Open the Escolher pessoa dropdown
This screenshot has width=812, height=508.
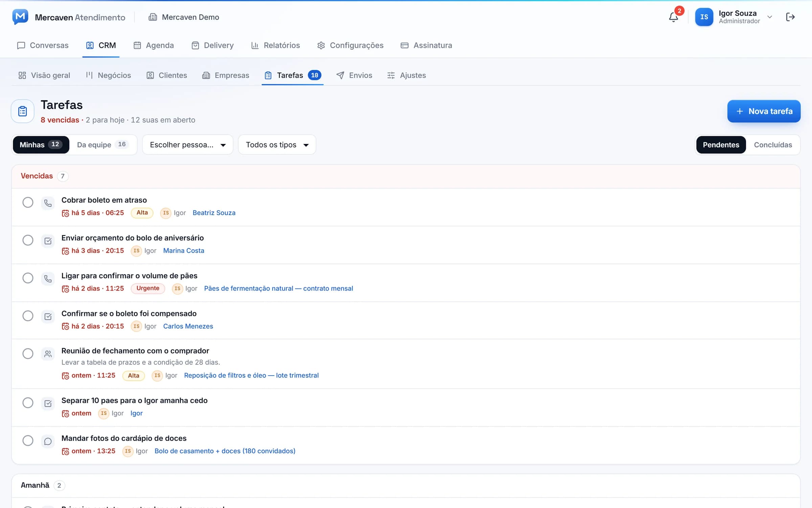pyautogui.click(x=187, y=145)
